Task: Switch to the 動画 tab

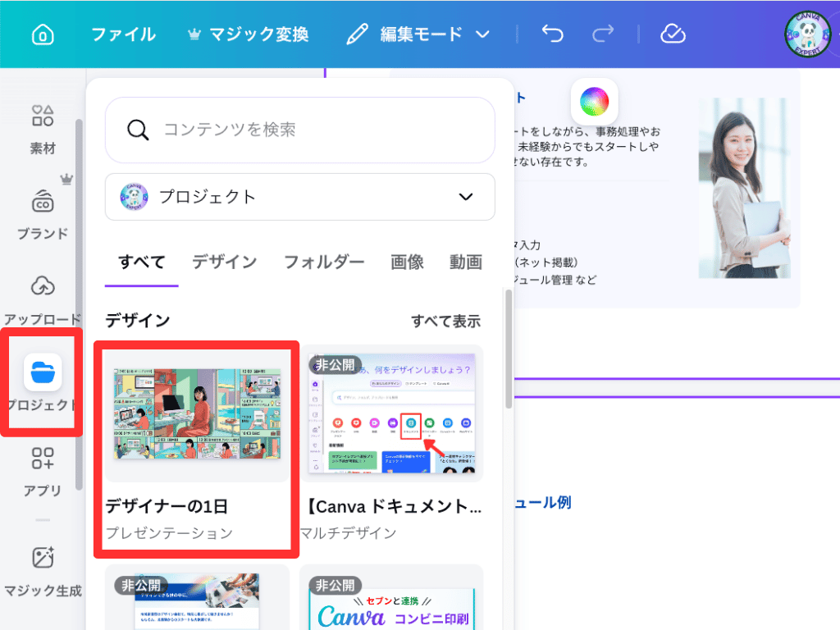Action: pyautogui.click(x=465, y=261)
